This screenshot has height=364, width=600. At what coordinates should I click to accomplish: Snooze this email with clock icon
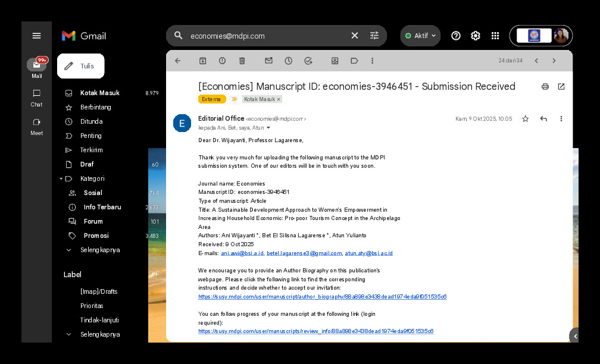(x=289, y=61)
